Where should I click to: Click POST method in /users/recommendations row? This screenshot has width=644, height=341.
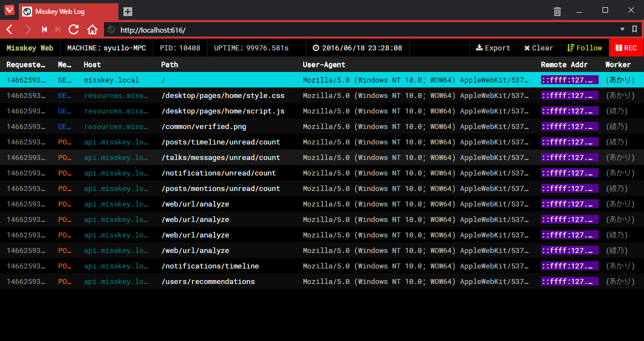(65, 281)
